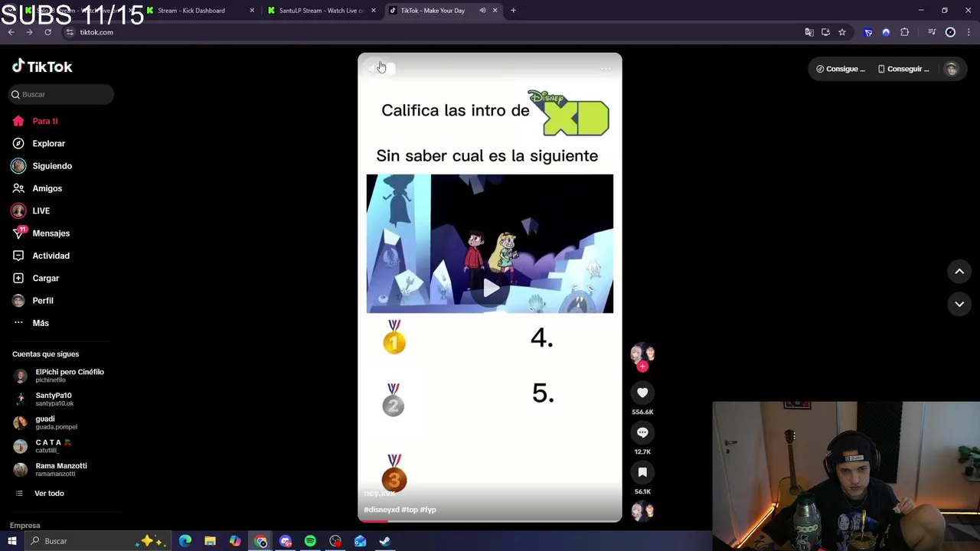This screenshot has height=551, width=980.
Task: Open a new browser tab
Action: coord(513,11)
